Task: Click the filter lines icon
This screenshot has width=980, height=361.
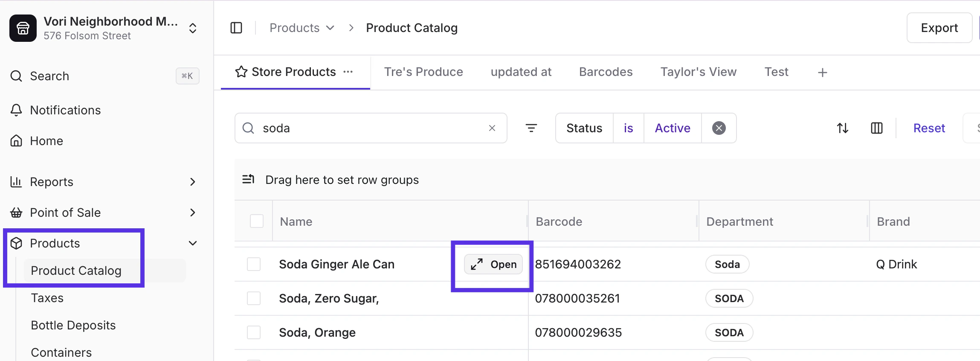Action: pyautogui.click(x=531, y=128)
